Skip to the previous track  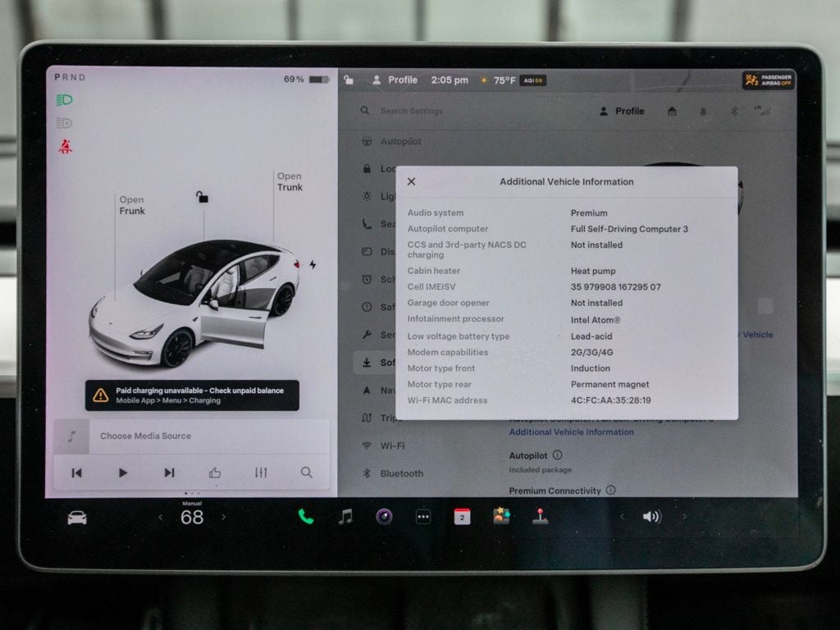(x=76, y=472)
